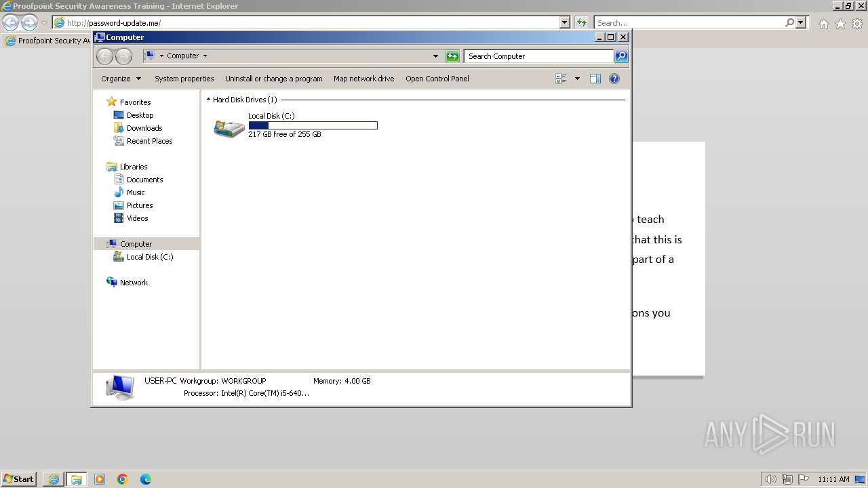Screen dimensions: 868x488
Task: Open the network tray icon
Action: tap(787, 479)
